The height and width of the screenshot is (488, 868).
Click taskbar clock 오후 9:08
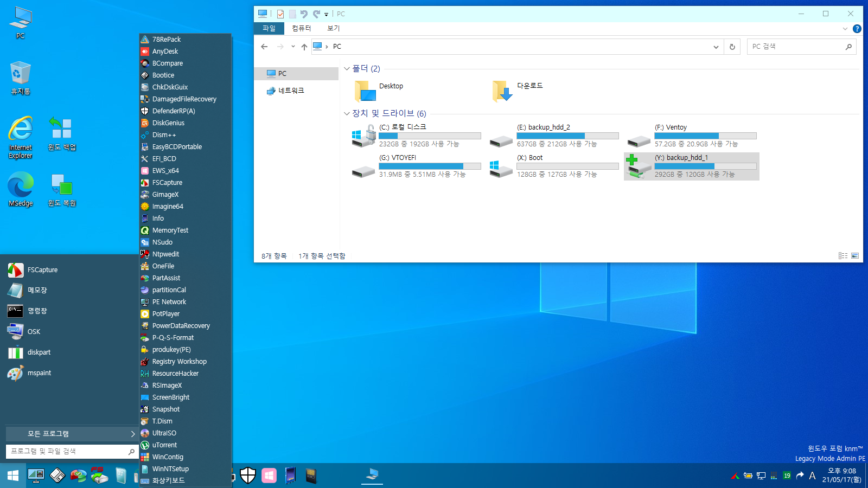[x=841, y=476]
